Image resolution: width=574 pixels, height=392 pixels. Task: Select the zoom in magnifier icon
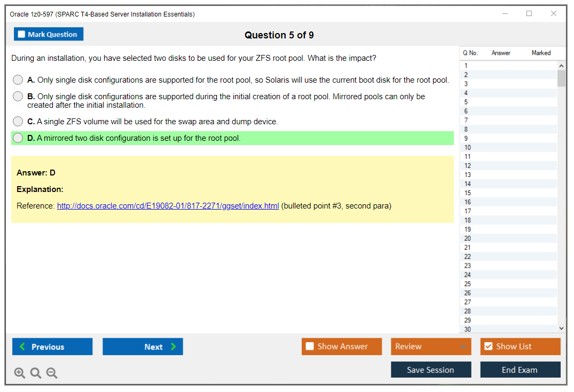click(x=20, y=373)
